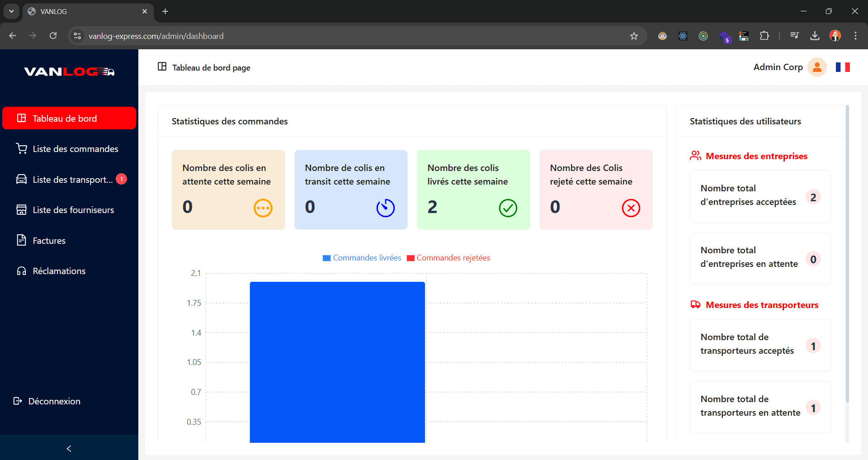Open the browser downloads icon
The image size is (868, 460).
(x=815, y=36)
